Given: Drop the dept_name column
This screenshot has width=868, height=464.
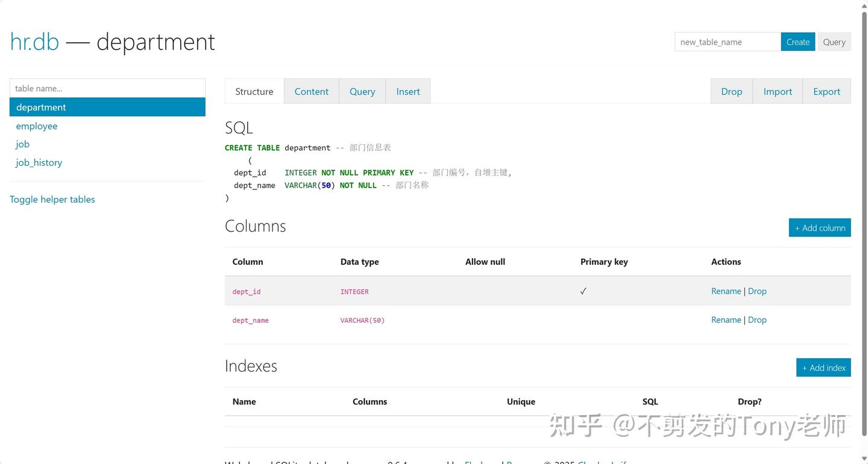Looking at the screenshot, I should coord(757,320).
